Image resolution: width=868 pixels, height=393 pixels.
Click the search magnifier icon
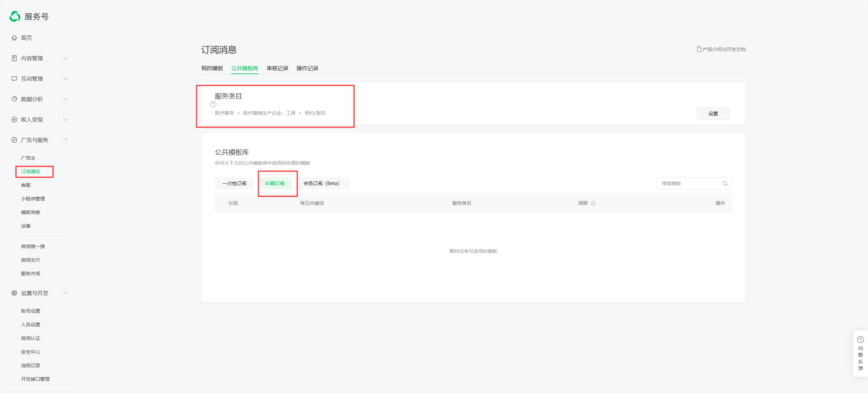725,183
